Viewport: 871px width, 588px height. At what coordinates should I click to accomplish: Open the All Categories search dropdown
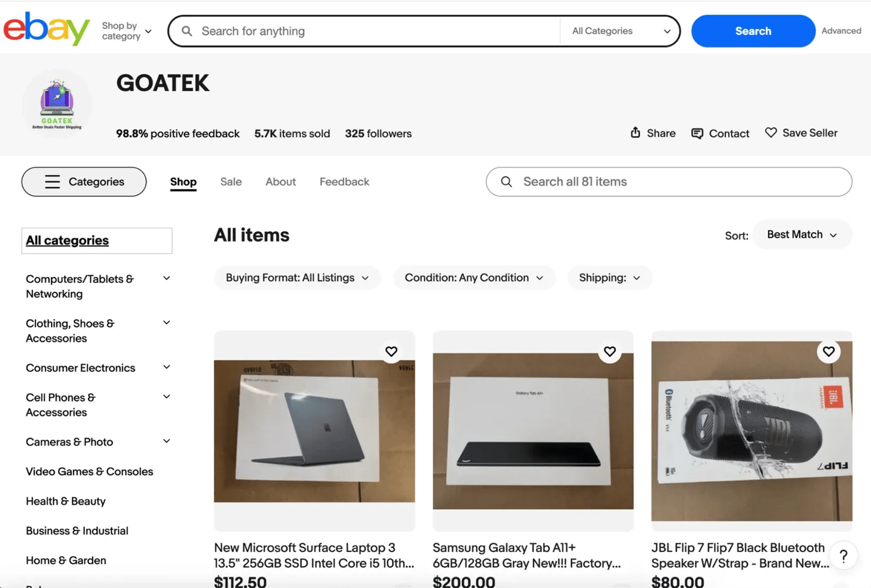620,31
